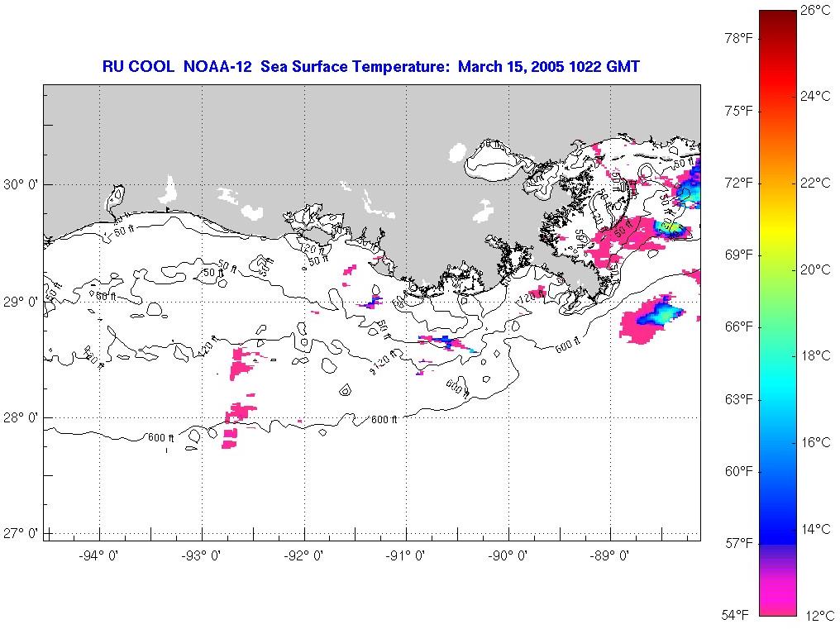Click the '27° 0'' latitude label

[x=21, y=534]
